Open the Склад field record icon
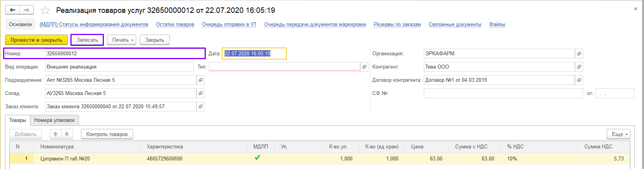Viewport: 644px width, 169px height. pyautogui.click(x=200, y=93)
